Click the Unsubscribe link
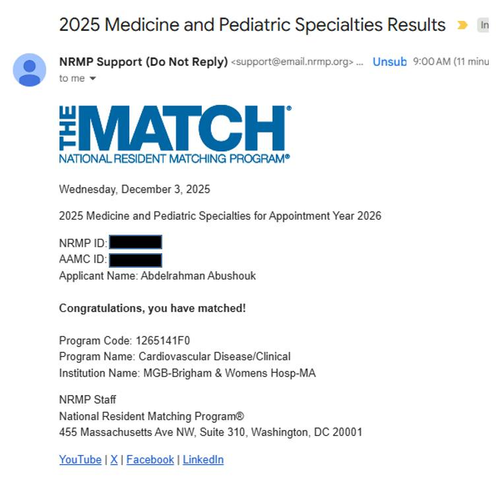 (x=389, y=62)
